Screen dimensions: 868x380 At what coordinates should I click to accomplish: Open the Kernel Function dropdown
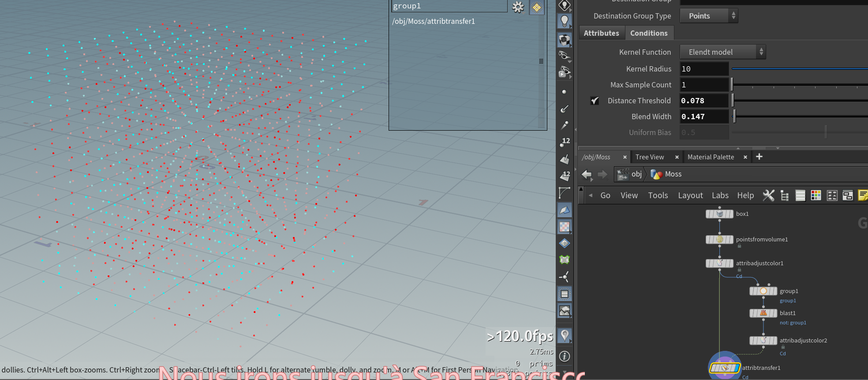tap(722, 52)
